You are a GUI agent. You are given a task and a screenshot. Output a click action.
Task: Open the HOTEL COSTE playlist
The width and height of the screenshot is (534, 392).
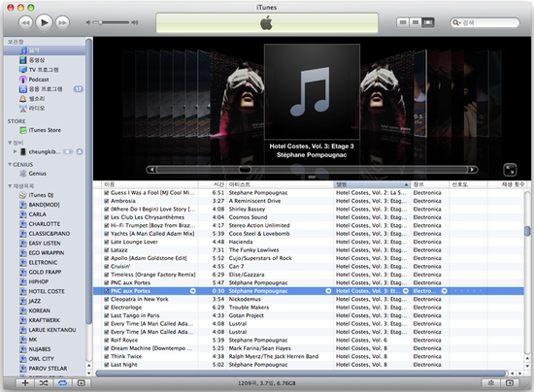coord(45,291)
